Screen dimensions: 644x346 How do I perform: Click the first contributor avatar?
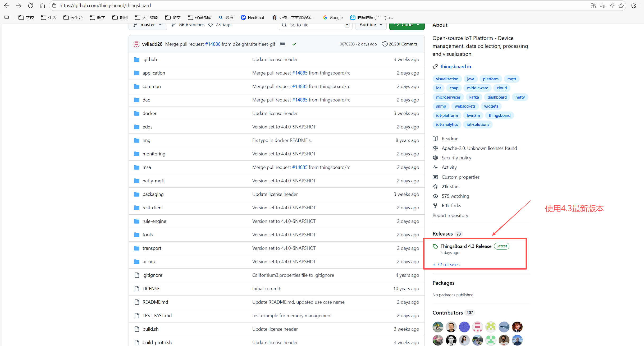pyautogui.click(x=438, y=327)
